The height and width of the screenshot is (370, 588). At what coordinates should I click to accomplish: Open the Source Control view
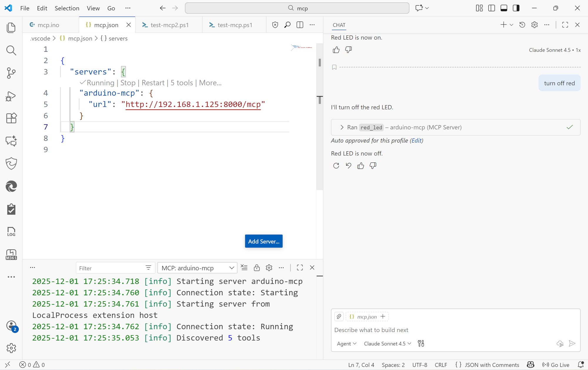pyautogui.click(x=11, y=73)
